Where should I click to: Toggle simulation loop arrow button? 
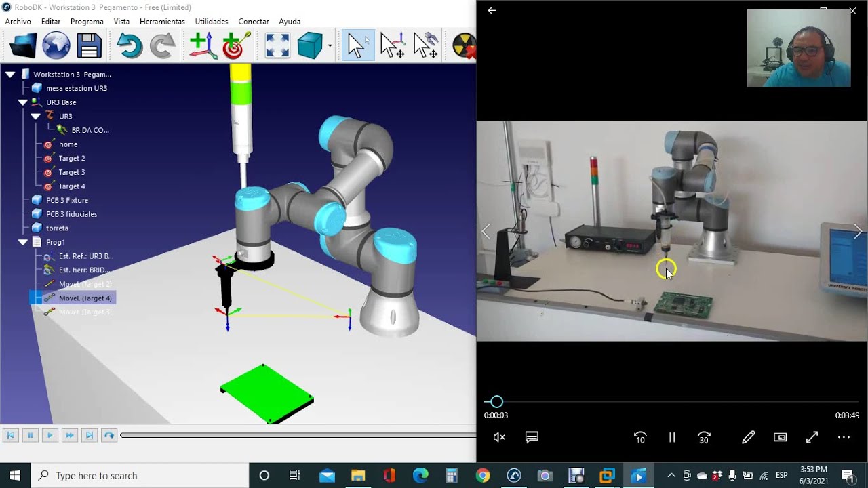[x=108, y=435]
